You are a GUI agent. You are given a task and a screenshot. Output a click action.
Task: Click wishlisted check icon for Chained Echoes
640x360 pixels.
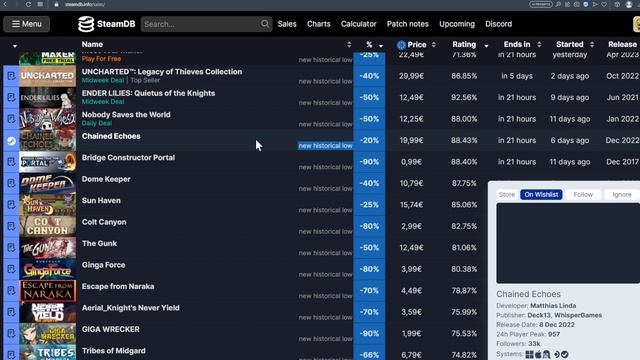click(x=11, y=140)
